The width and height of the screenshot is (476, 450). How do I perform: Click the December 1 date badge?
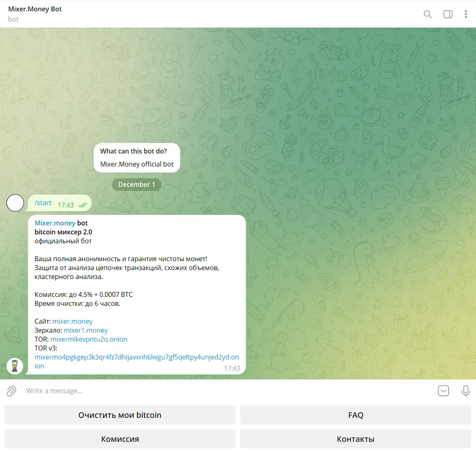pos(137,184)
